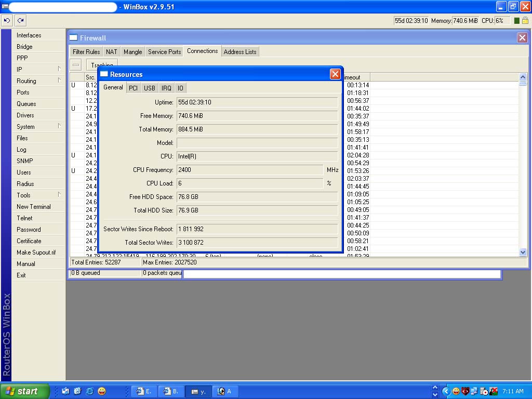Open PCI tab in Resources
Screen dimensions: 532x399
point(133,88)
